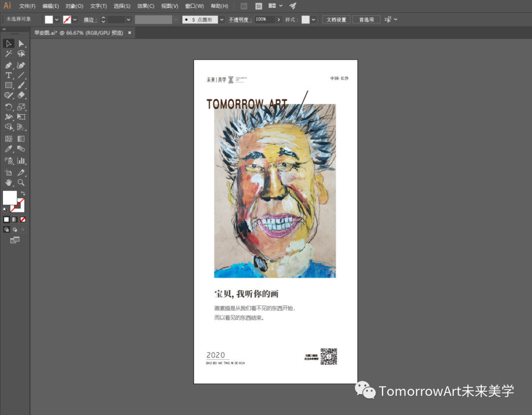The width and height of the screenshot is (532, 415).
Task: Select the Scale tool
Action: (x=21, y=107)
